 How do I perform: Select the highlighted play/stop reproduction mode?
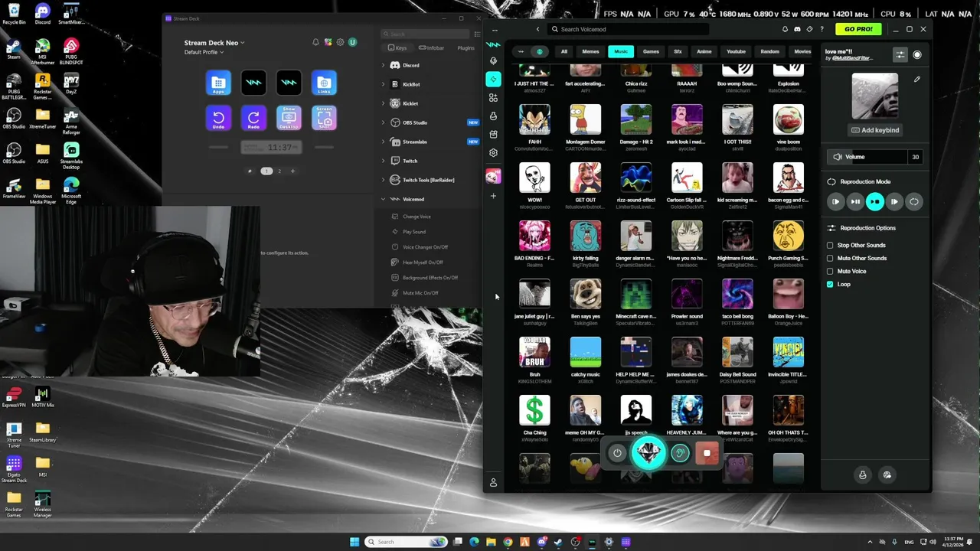[x=874, y=201]
